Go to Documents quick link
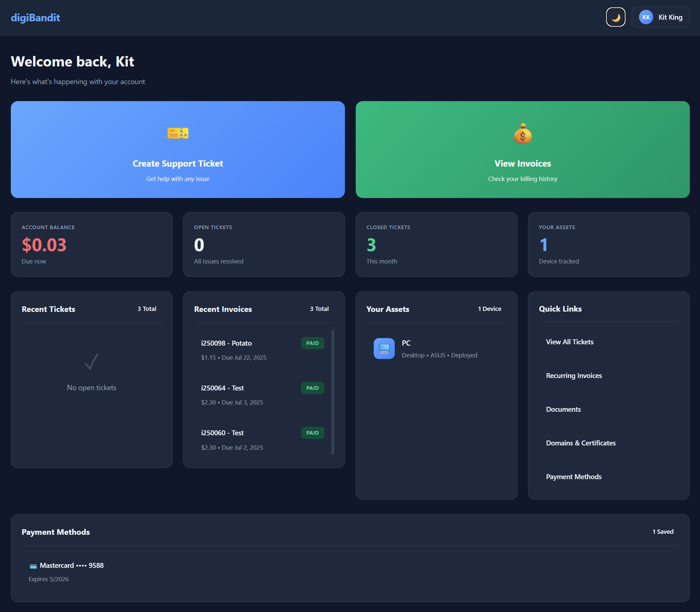The width and height of the screenshot is (700, 612). point(563,409)
